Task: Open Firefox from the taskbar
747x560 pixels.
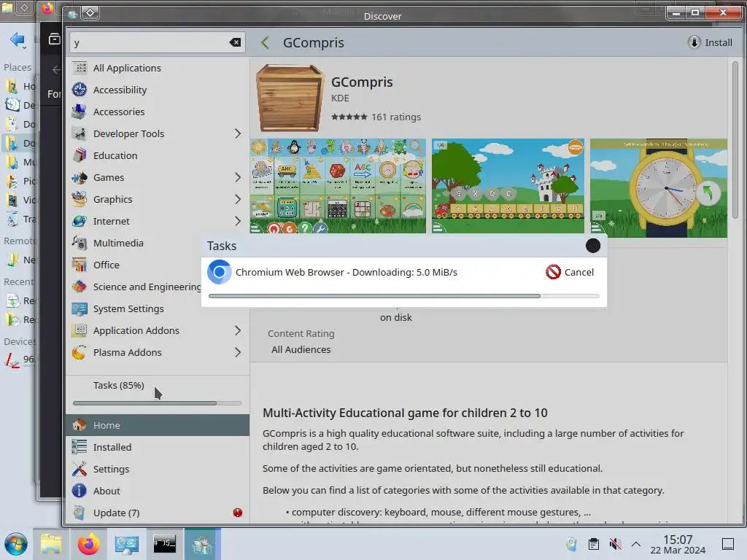Action: pyautogui.click(x=88, y=544)
